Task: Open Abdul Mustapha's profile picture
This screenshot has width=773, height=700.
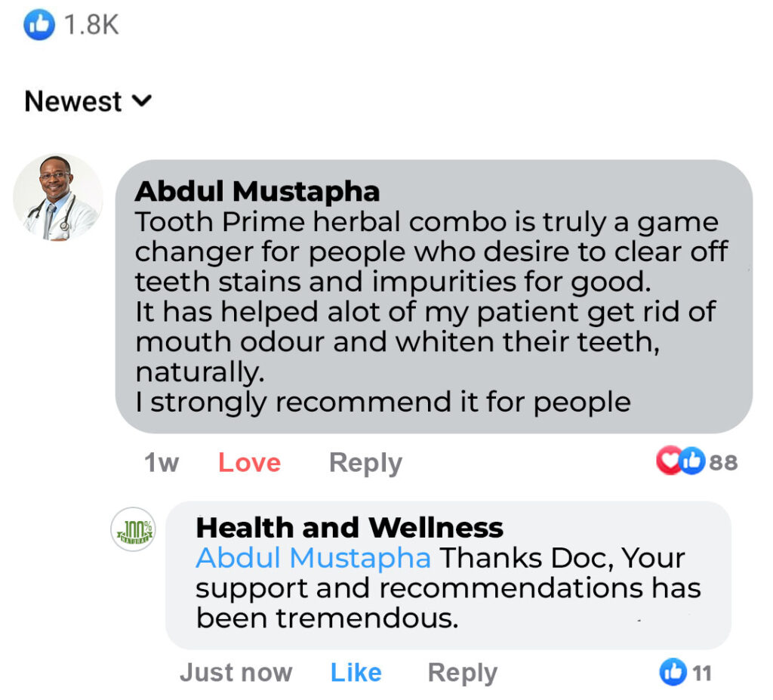Action: (58, 198)
